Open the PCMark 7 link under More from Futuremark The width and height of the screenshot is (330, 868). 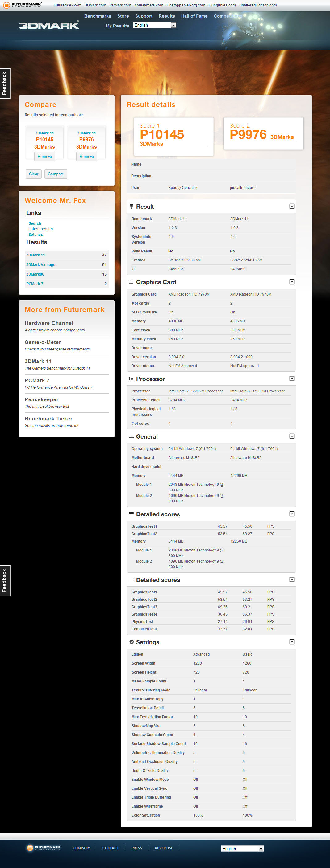37,380
